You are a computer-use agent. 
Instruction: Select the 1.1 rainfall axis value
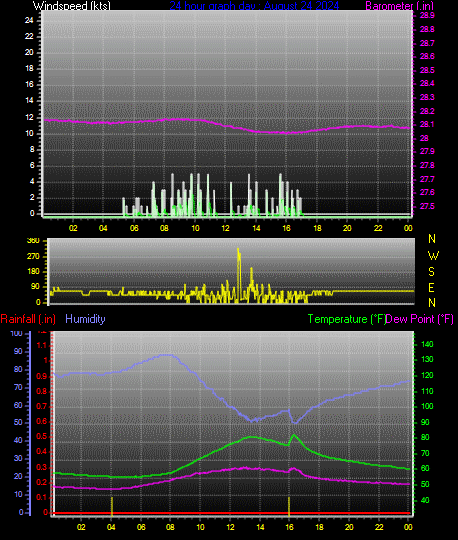[42, 345]
